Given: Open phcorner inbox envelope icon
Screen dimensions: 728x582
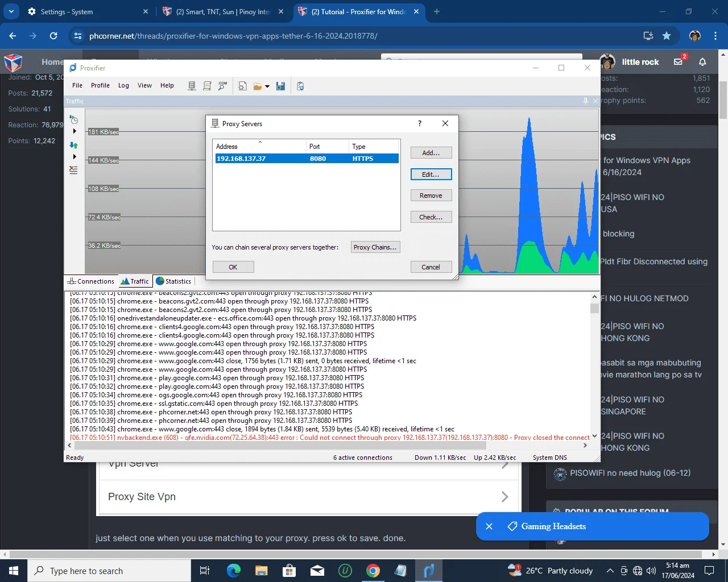Looking at the screenshot, I should point(679,61).
